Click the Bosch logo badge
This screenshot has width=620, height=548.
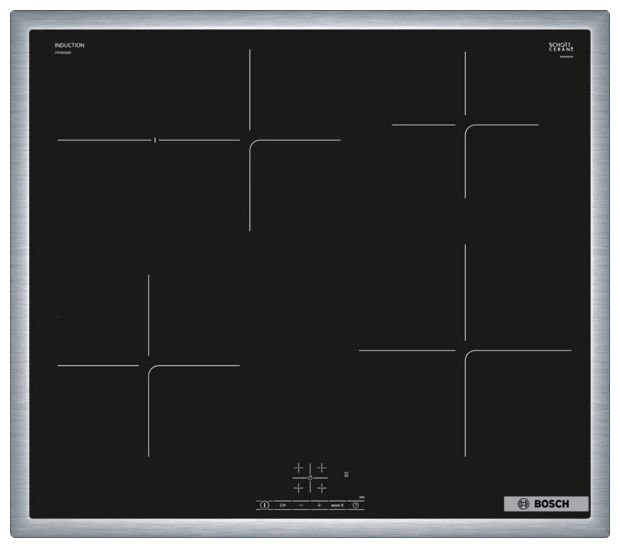click(x=546, y=504)
